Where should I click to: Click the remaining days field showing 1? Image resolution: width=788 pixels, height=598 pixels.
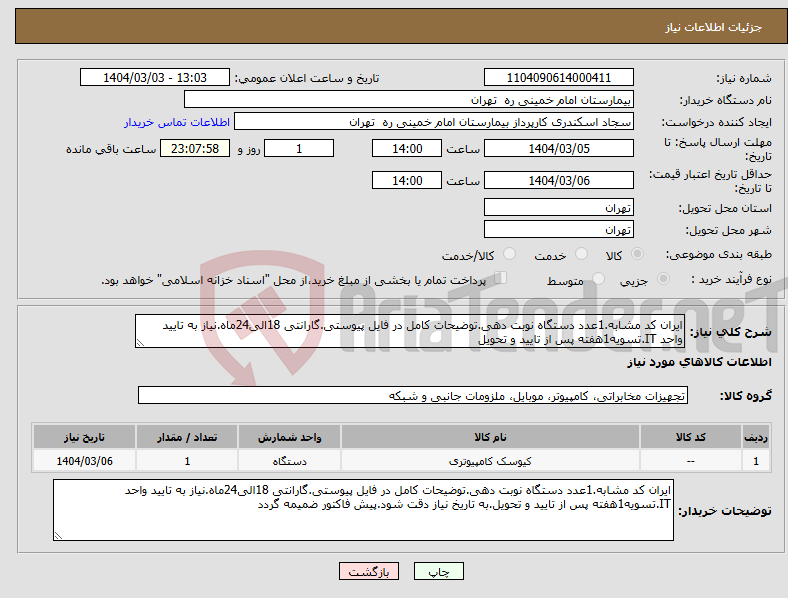tap(299, 148)
